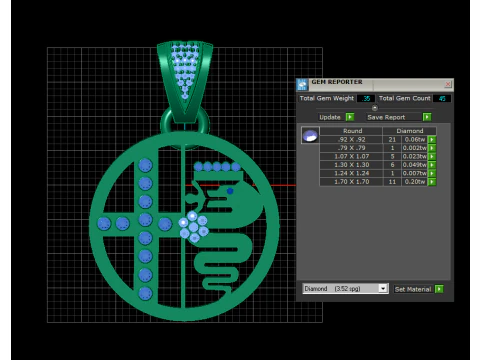
Task: Select the 1.24 X 1.24 size cell
Action: 351,173
